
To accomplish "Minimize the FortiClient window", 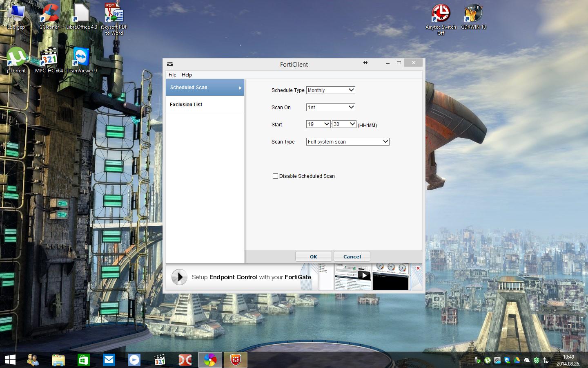I will pos(388,63).
